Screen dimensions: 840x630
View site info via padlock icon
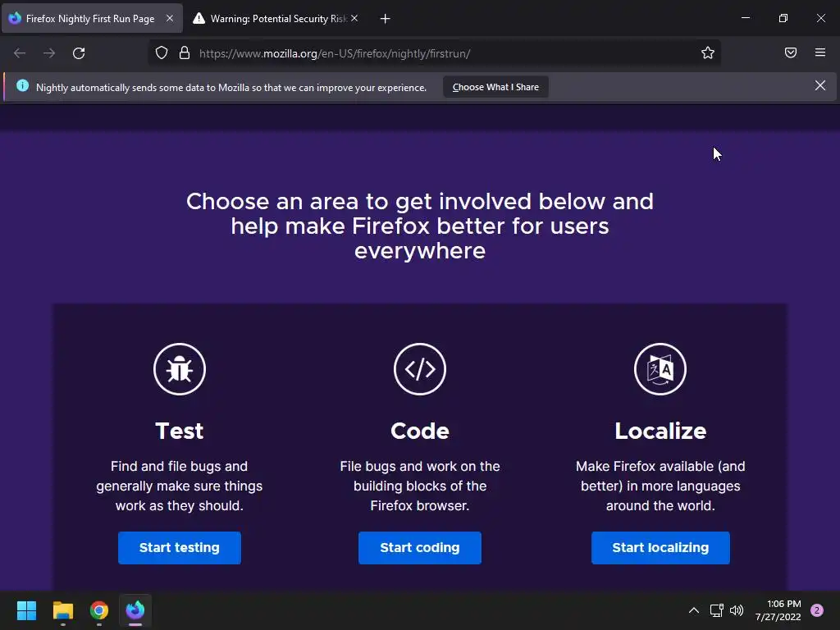[185, 53]
